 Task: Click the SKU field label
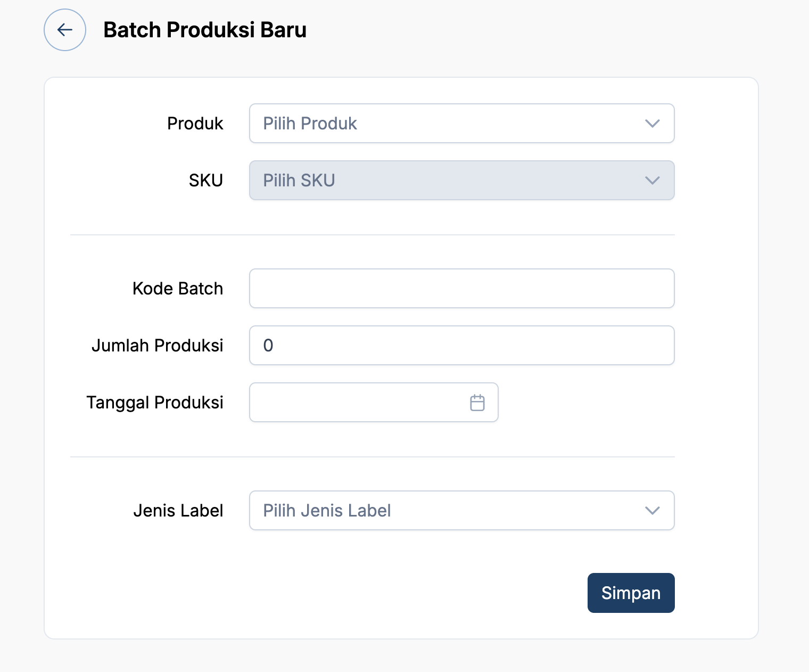pyautogui.click(x=206, y=181)
